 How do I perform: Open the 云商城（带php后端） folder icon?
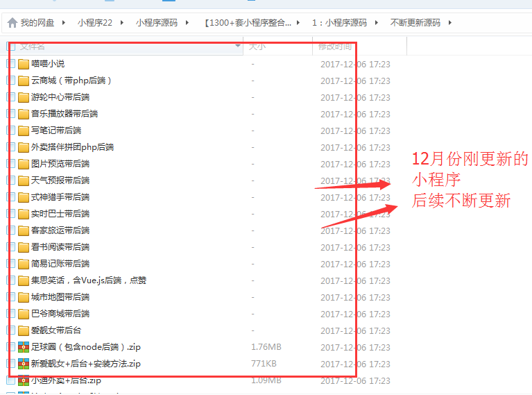(24, 81)
